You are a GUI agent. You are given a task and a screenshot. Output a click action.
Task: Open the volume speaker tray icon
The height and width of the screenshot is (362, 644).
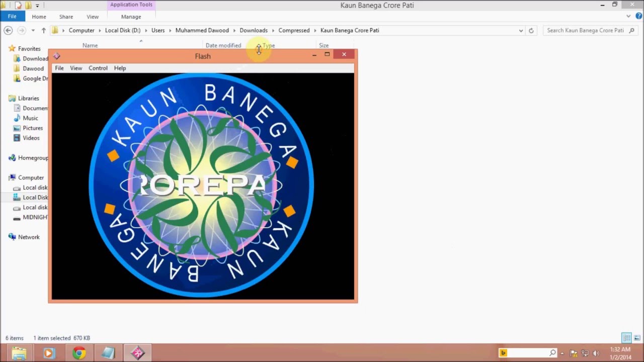point(596,353)
